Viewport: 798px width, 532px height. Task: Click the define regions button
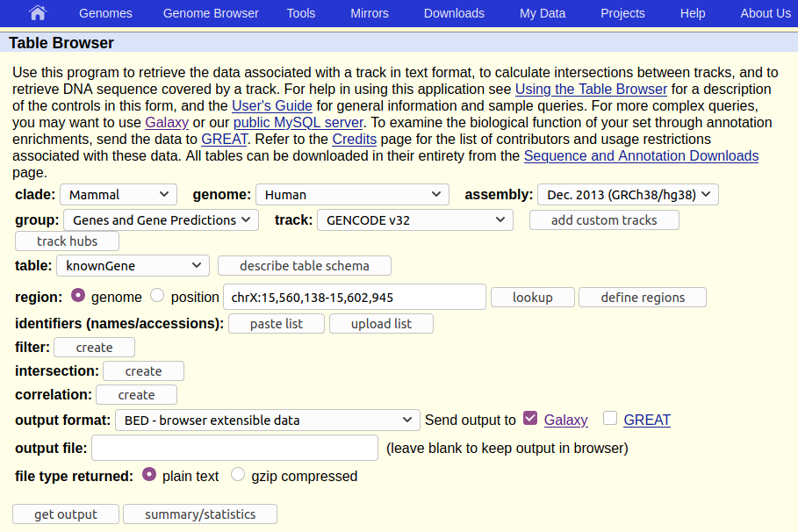tap(643, 298)
